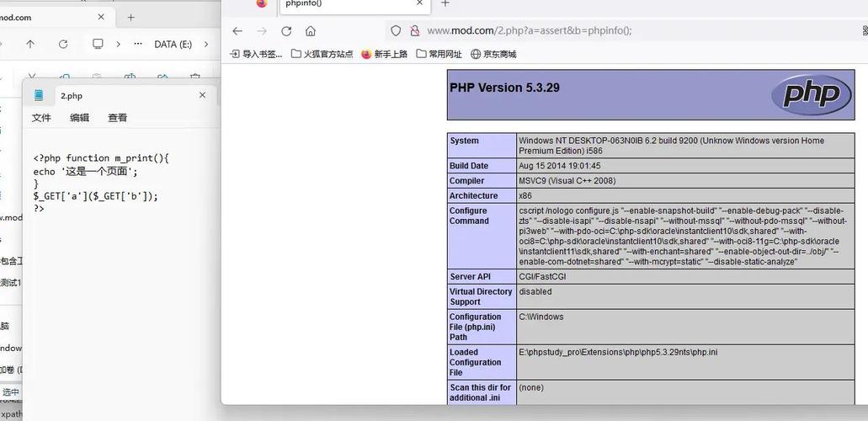
Task: Open the 常用网址 bookmark folder
Action: (x=439, y=54)
